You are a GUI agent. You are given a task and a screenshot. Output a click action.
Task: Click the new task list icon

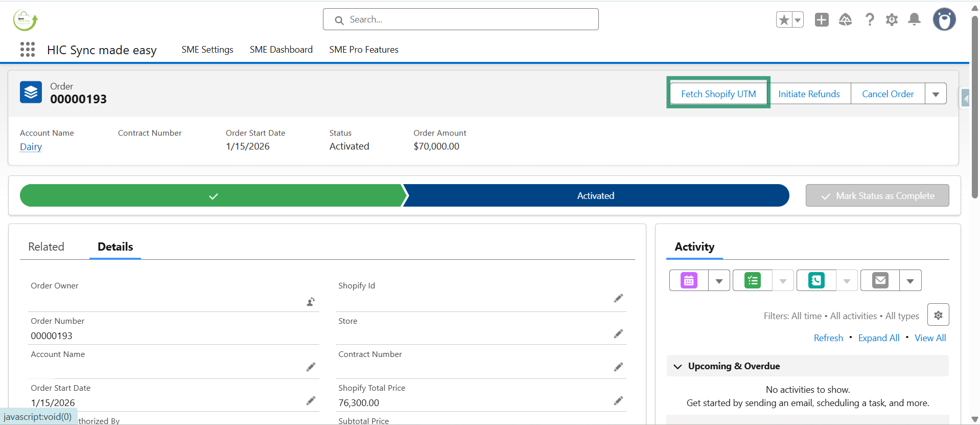752,280
